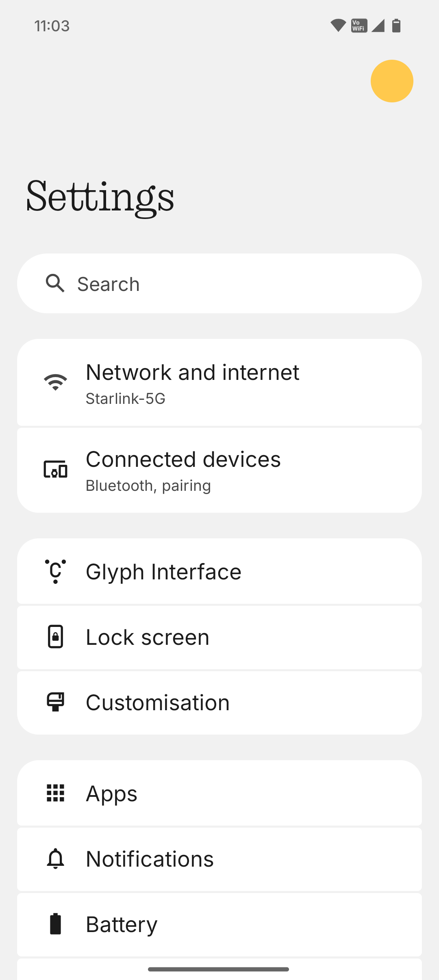Image resolution: width=439 pixels, height=980 pixels.
Task: Tap the Connected devices icon
Action: coord(56,470)
